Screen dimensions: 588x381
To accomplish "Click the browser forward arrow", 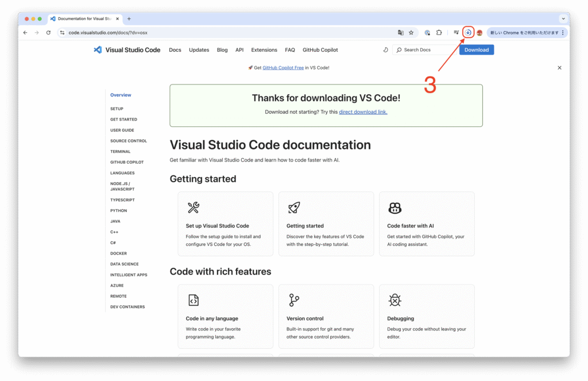I will pos(37,33).
